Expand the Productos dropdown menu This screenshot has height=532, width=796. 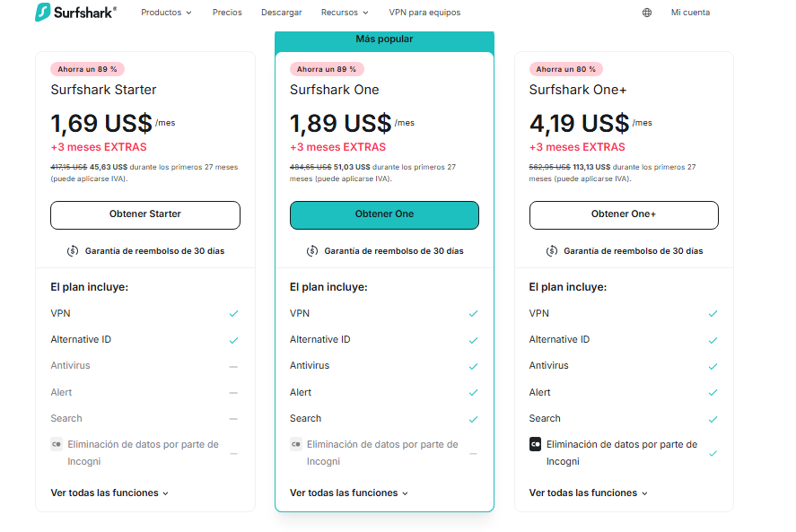(x=166, y=13)
